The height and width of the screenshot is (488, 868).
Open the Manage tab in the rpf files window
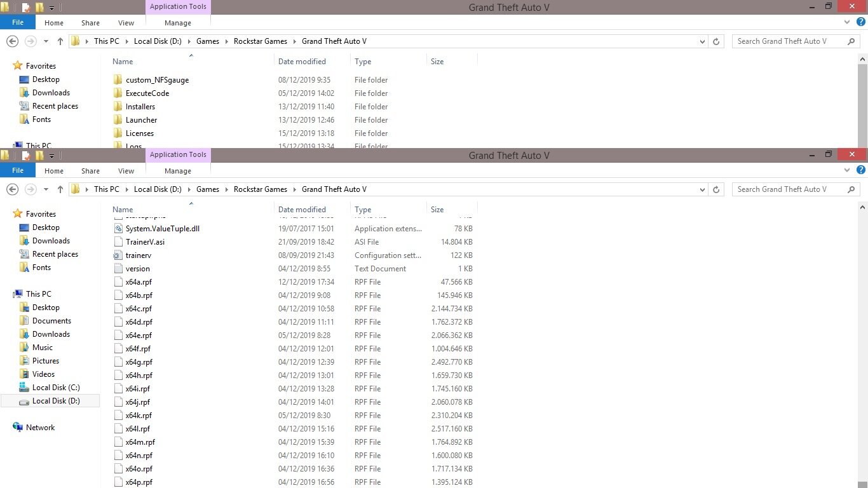(x=178, y=170)
